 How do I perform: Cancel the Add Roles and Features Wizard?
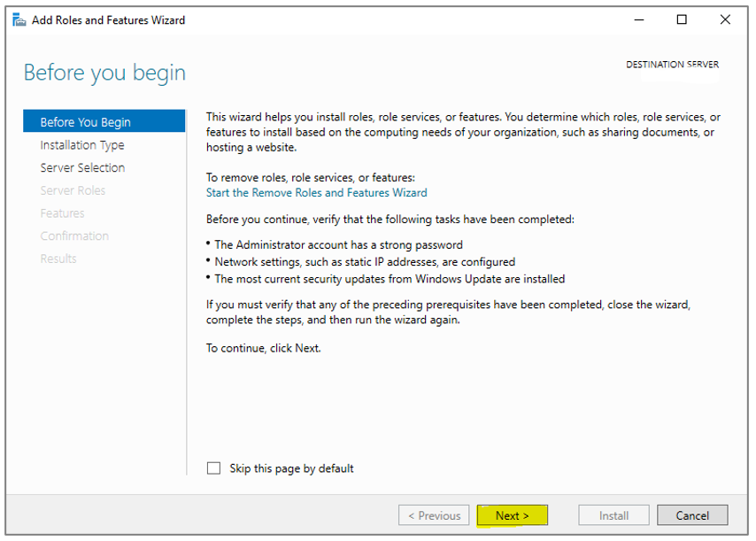coord(692,514)
